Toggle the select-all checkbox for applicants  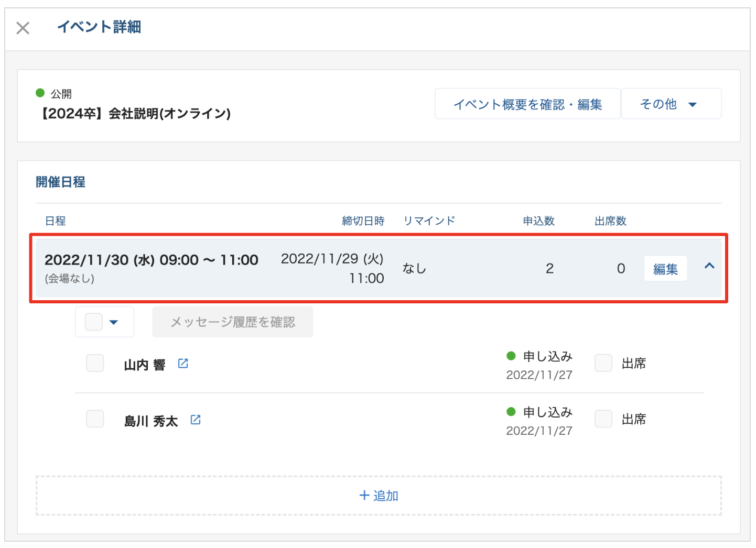click(94, 322)
